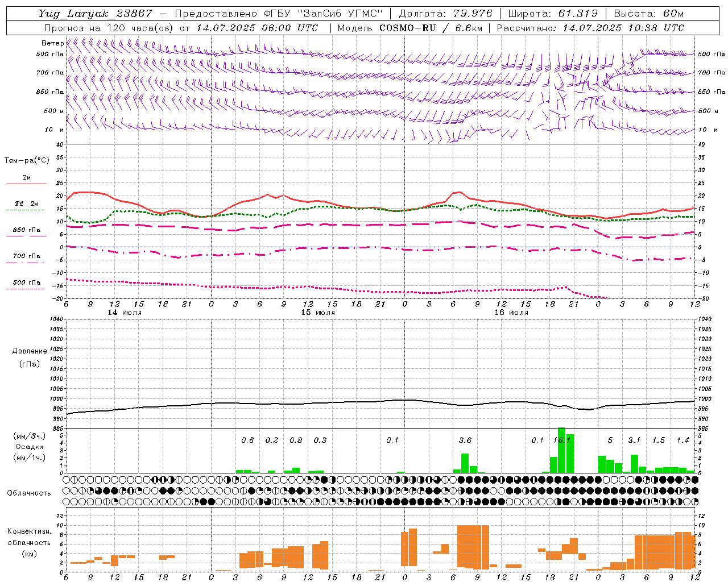Click the precipitation total 0.6
The image size is (728, 582).
[247, 440]
